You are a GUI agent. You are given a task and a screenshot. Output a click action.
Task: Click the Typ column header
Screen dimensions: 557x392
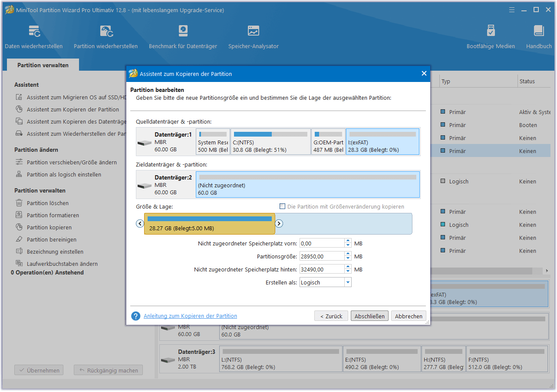[445, 81]
